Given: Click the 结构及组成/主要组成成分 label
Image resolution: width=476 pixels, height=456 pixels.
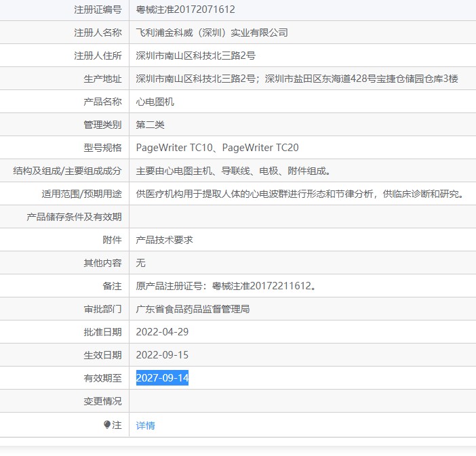Looking at the screenshot, I should pos(67,171).
